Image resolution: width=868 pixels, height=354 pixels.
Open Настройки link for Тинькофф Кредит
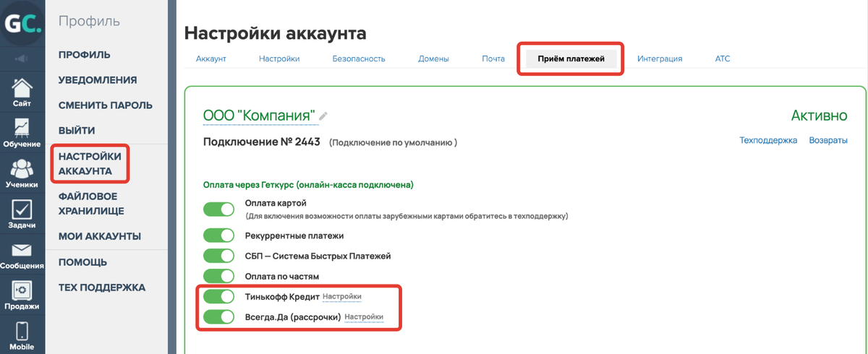[x=342, y=297]
